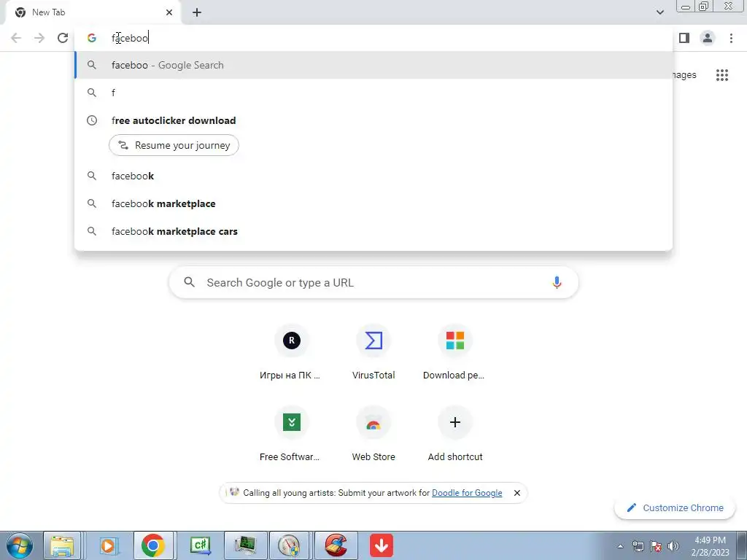Image resolution: width=747 pixels, height=560 pixels.
Task: Close the New Tab tab
Action: pyautogui.click(x=169, y=12)
